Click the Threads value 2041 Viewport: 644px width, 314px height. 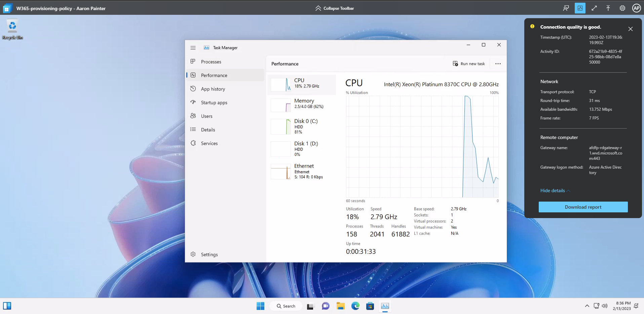pos(377,234)
